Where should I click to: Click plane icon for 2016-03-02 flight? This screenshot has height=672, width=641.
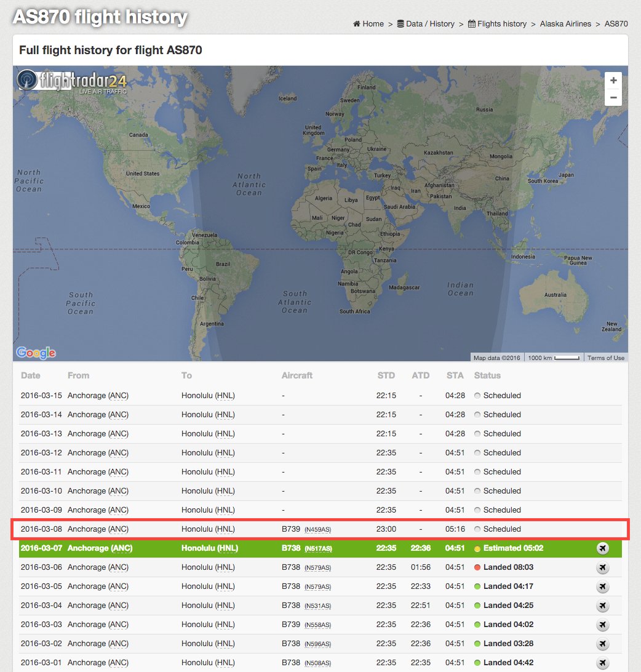click(602, 644)
